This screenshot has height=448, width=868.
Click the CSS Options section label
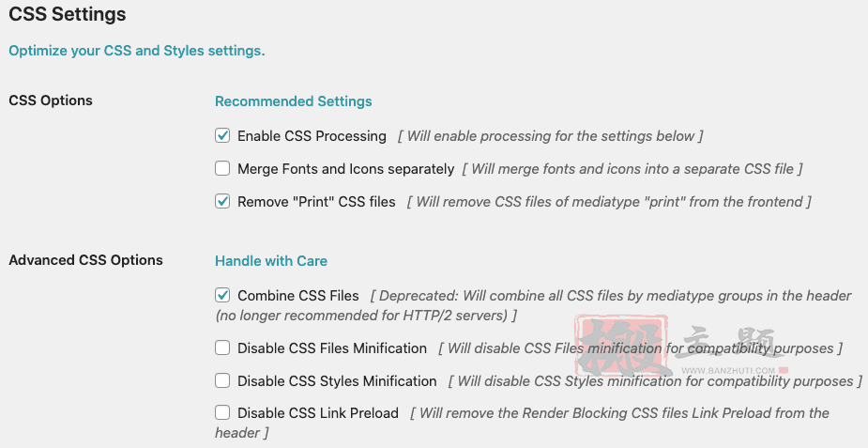[51, 100]
